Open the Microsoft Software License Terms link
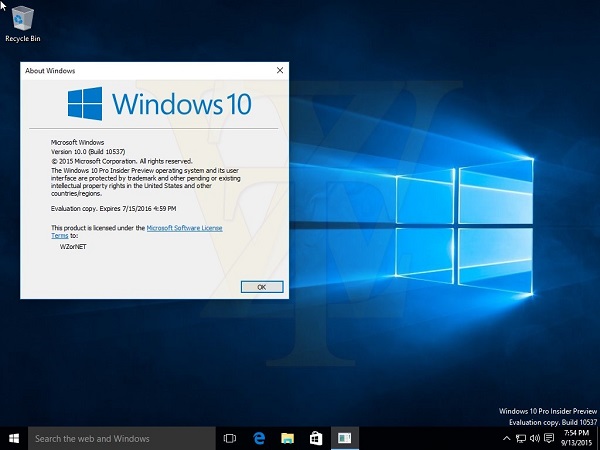The height and width of the screenshot is (450, 600). click(x=184, y=228)
